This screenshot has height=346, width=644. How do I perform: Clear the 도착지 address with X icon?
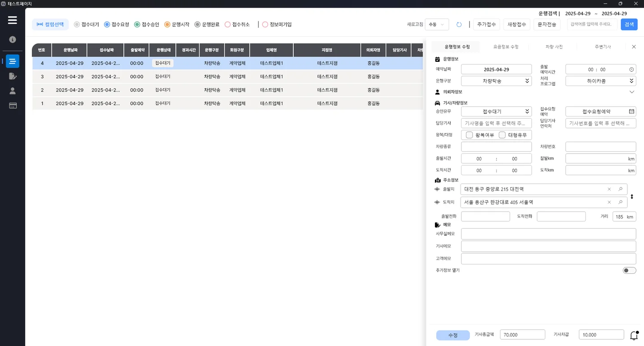point(609,203)
